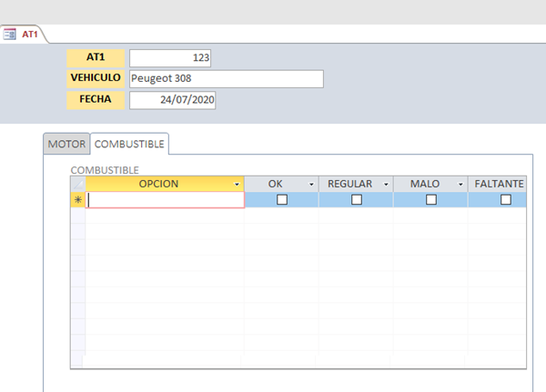Viewport: 546px width, 392px height.
Task: Click the REGULAR column header
Action: pos(356,184)
